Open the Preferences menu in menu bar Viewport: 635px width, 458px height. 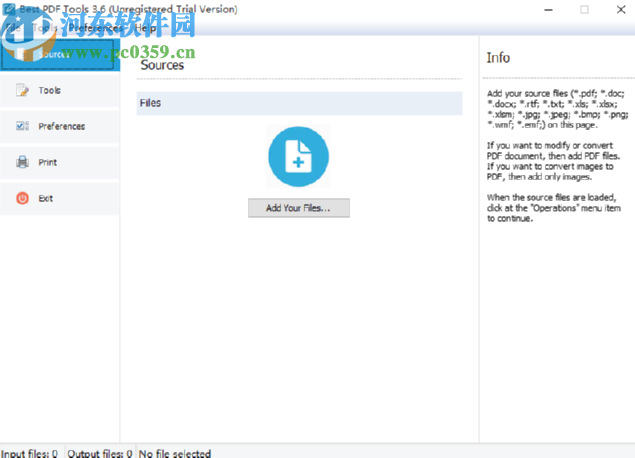[x=96, y=28]
